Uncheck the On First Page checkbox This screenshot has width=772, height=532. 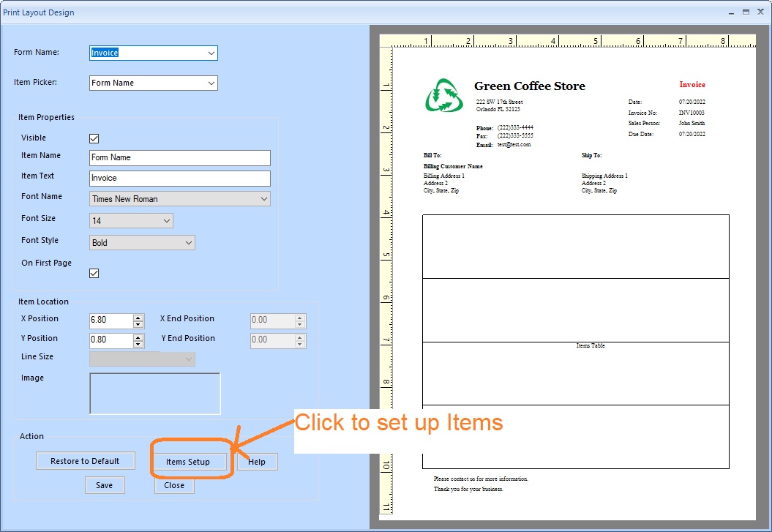point(94,273)
